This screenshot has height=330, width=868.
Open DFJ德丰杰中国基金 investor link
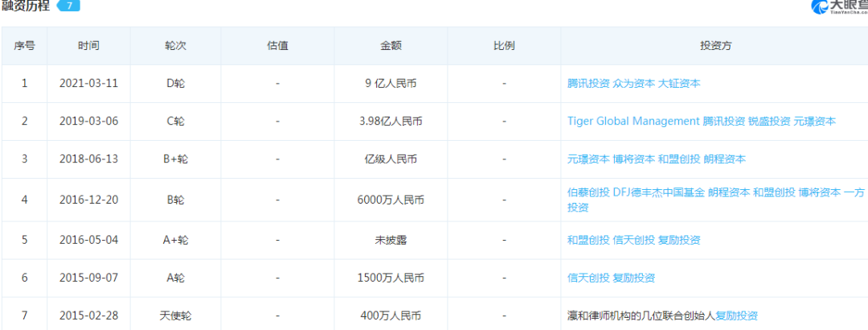coord(659,192)
